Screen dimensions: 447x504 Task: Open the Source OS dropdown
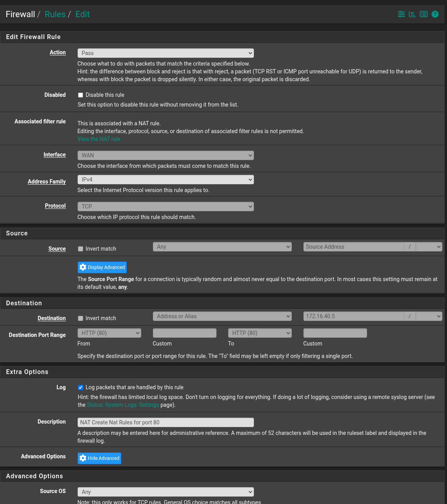coord(165,492)
